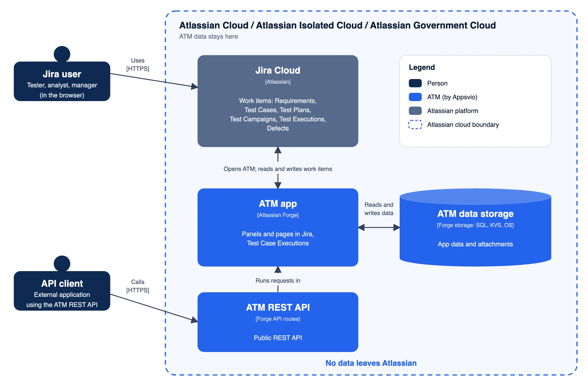Click the Jira user person box
588x386 pixels.
[62, 81]
